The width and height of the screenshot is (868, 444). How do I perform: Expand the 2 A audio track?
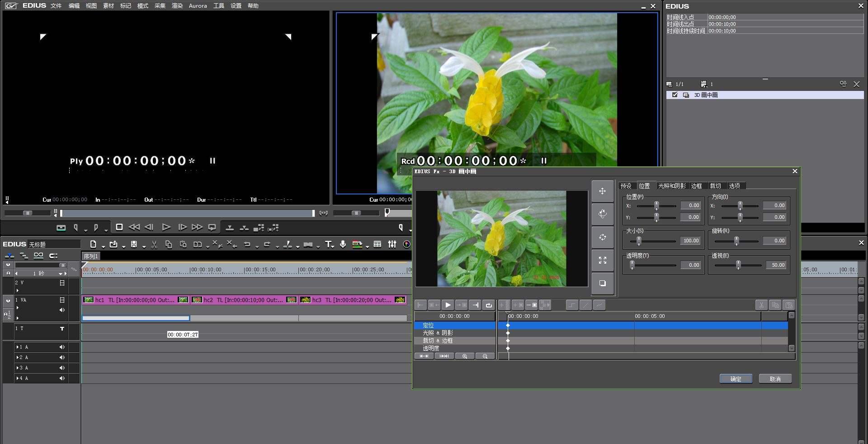coord(18,358)
